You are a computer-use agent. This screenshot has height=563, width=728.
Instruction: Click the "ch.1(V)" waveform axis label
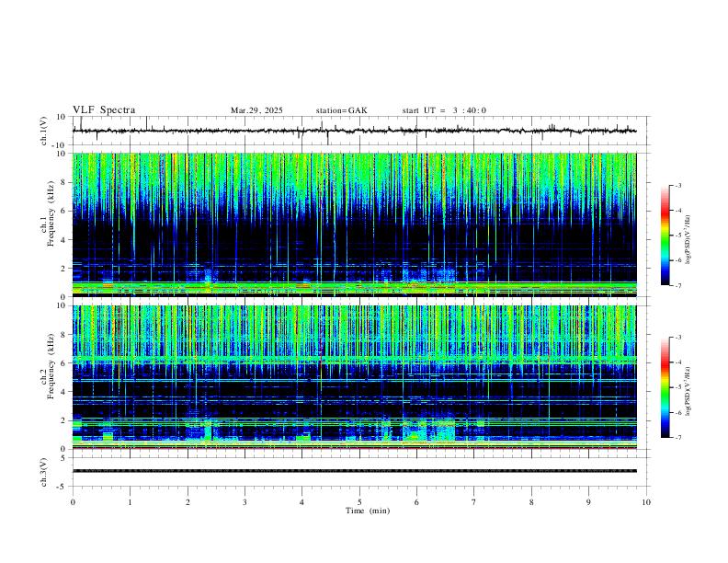click(x=44, y=131)
